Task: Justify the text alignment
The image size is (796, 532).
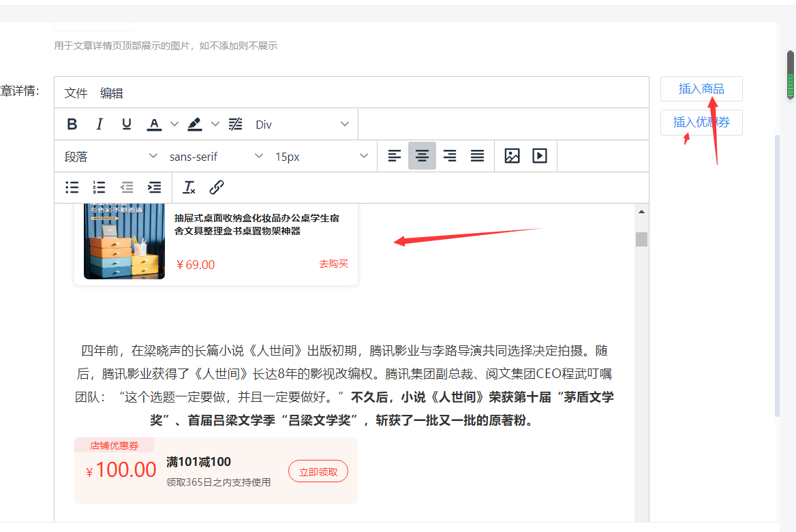Action: (477, 156)
